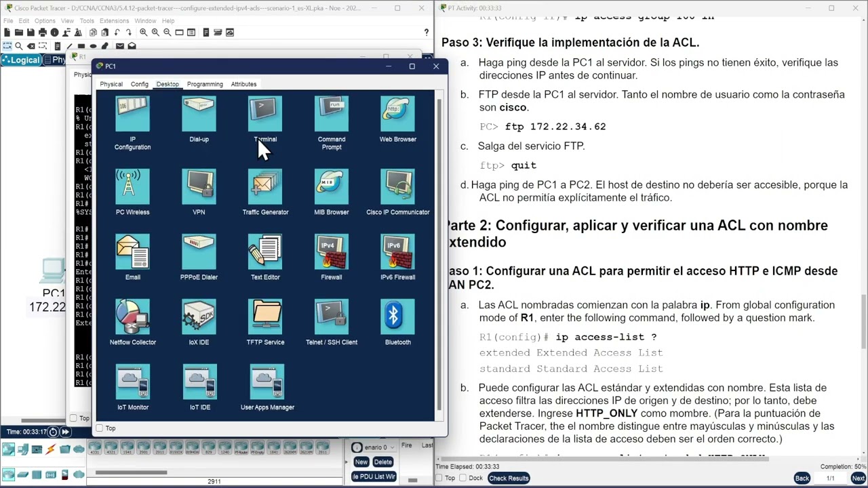Viewport: 868px width, 488px height.
Task: Open the Help question mark icon
Action: coord(426,33)
